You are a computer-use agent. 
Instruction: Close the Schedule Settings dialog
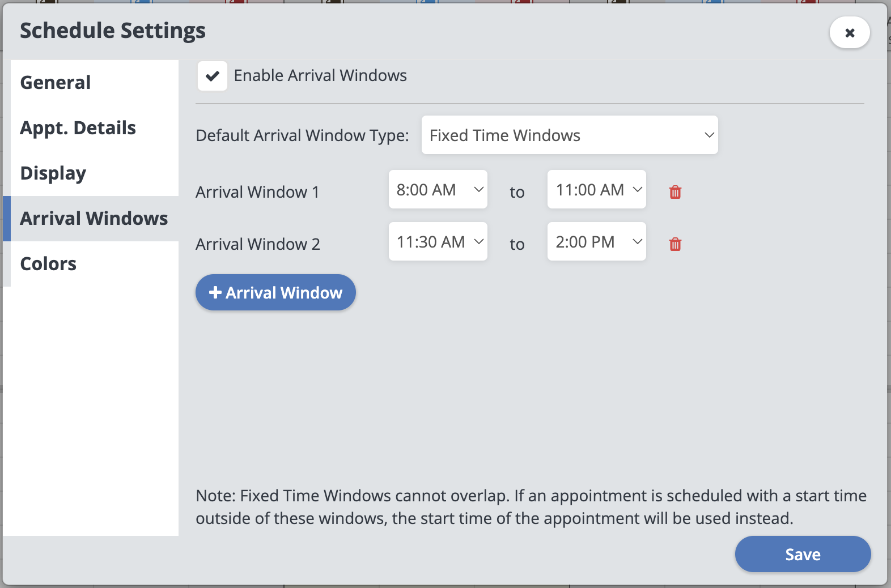(x=850, y=33)
